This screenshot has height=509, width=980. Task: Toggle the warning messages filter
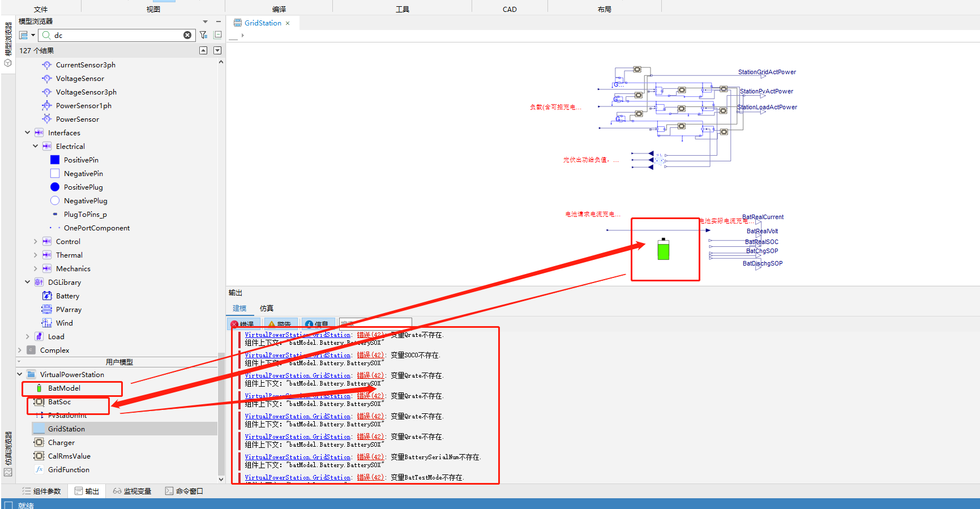tap(280, 324)
